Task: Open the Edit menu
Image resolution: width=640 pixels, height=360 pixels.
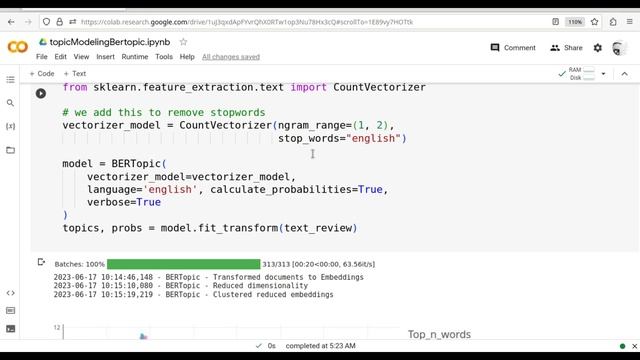Action: [x=60, y=57]
